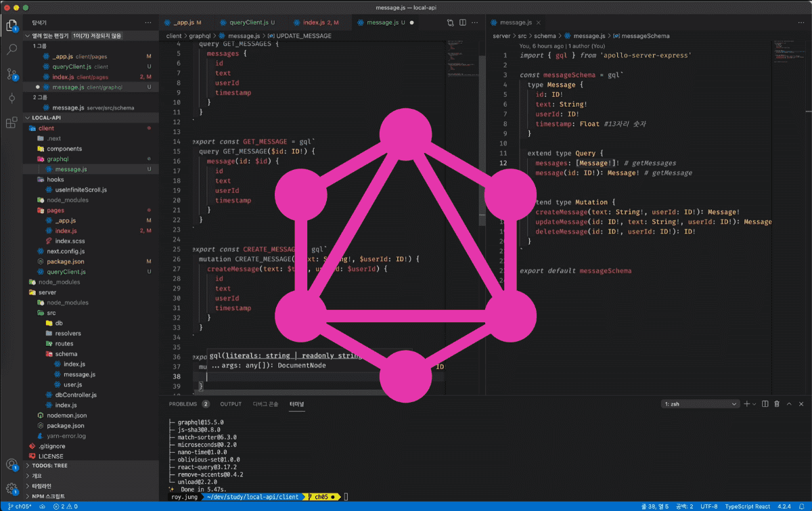Screen dimensions: 812x511
Task: Open the Search view in the activity bar
Action: point(12,50)
